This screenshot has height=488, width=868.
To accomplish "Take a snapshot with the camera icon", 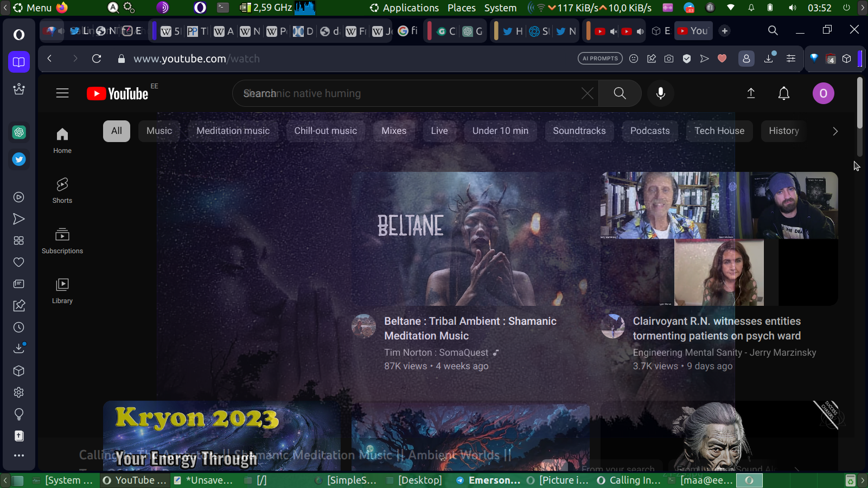I will [x=669, y=59].
